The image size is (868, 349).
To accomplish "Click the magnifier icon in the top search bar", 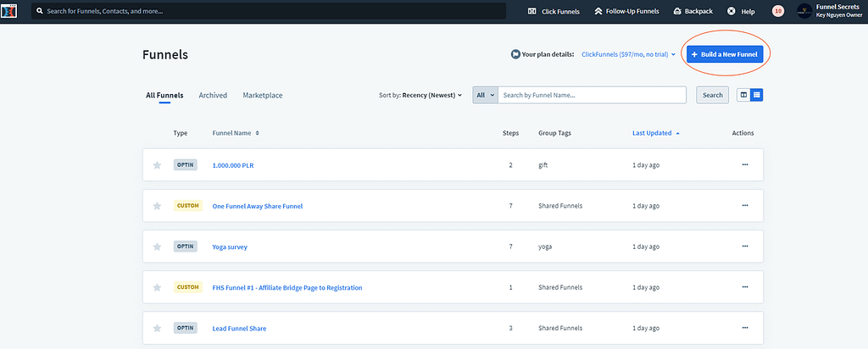I will tap(40, 10).
